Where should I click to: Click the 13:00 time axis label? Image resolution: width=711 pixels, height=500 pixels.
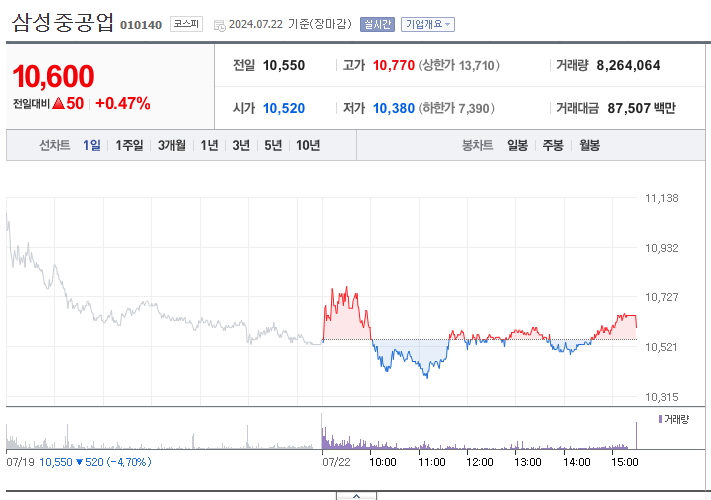pos(528,462)
